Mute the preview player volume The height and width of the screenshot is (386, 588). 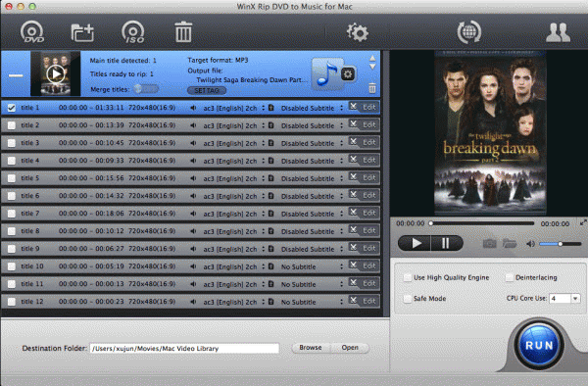click(x=530, y=244)
